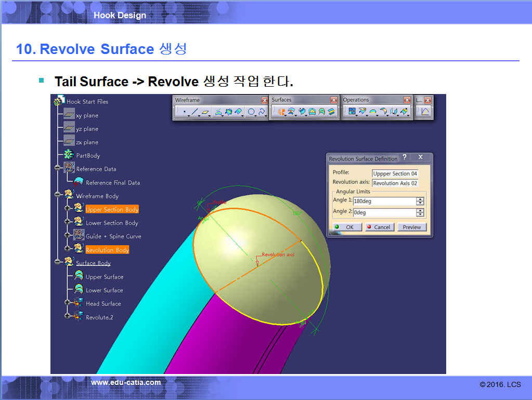This screenshot has width=532, height=400.
Task: Collapse the Wireframe Body tree node
Action: (57, 195)
